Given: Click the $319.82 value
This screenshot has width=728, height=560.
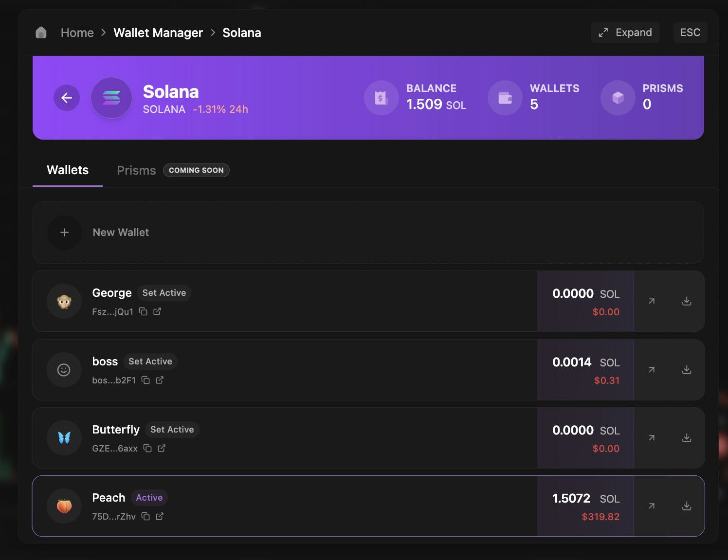Looking at the screenshot, I should click(x=601, y=517).
